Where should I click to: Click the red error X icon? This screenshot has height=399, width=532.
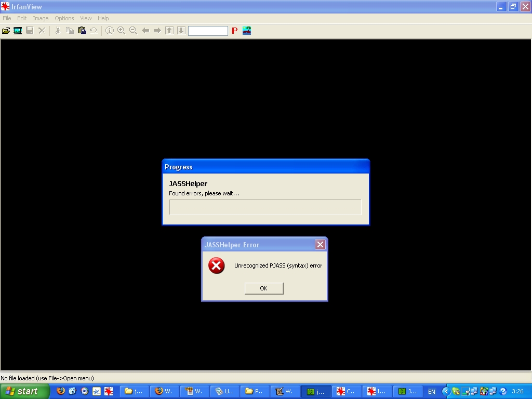217,265
